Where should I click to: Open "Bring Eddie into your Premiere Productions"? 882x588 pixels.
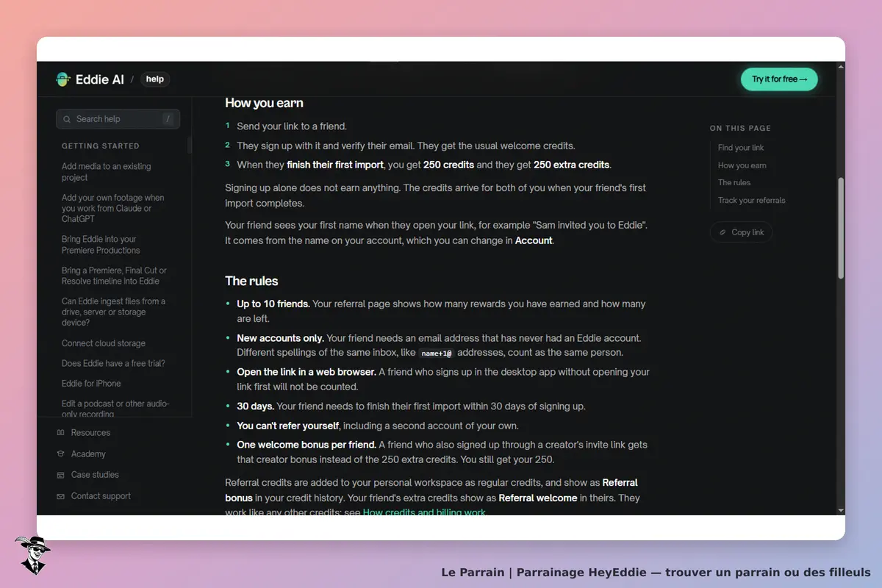(x=101, y=245)
